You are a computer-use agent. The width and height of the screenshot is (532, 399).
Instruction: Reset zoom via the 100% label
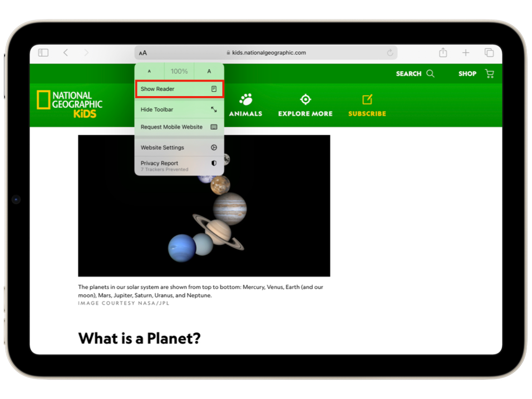[179, 71]
